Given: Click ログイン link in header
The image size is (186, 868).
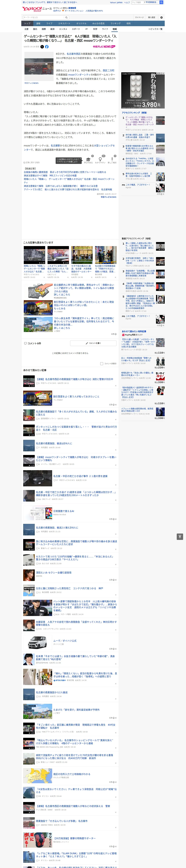Looking at the screenshot, I should pos(57,11).
